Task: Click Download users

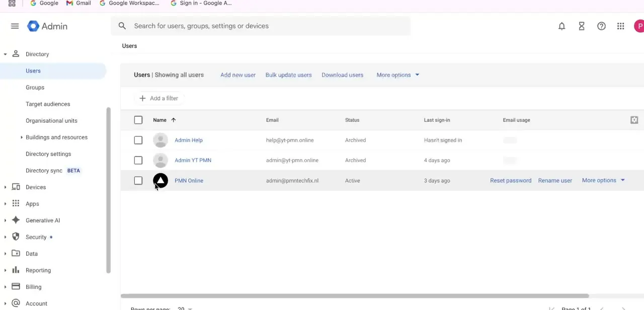Action: (342, 75)
